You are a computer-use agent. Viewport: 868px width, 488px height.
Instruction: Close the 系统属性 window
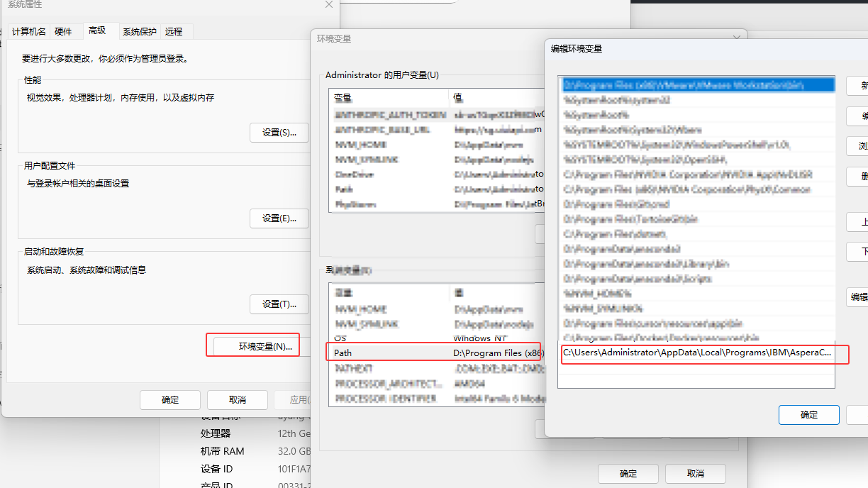coord(328,5)
